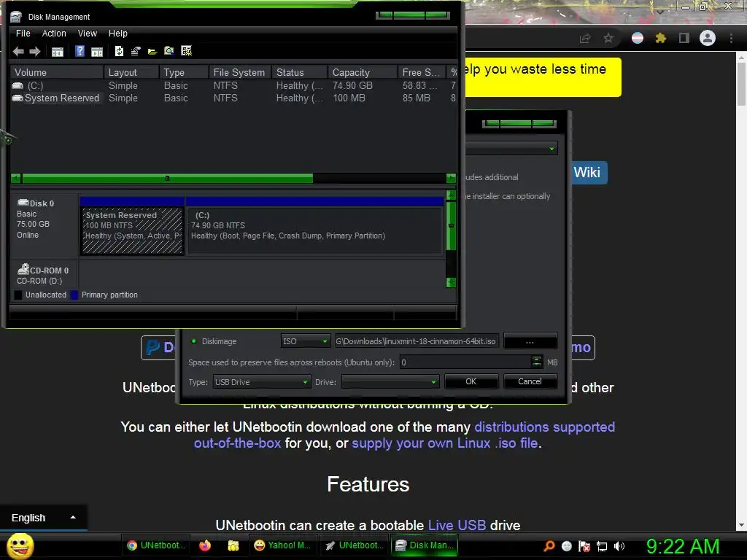Select the System Reserved row in volume list
747x560 pixels.
click(233, 98)
